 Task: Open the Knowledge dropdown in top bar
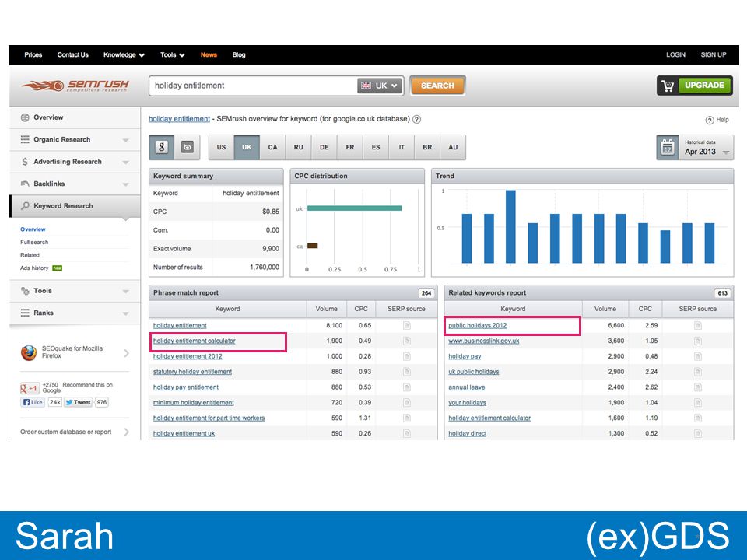pyautogui.click(x=124, y=54)
